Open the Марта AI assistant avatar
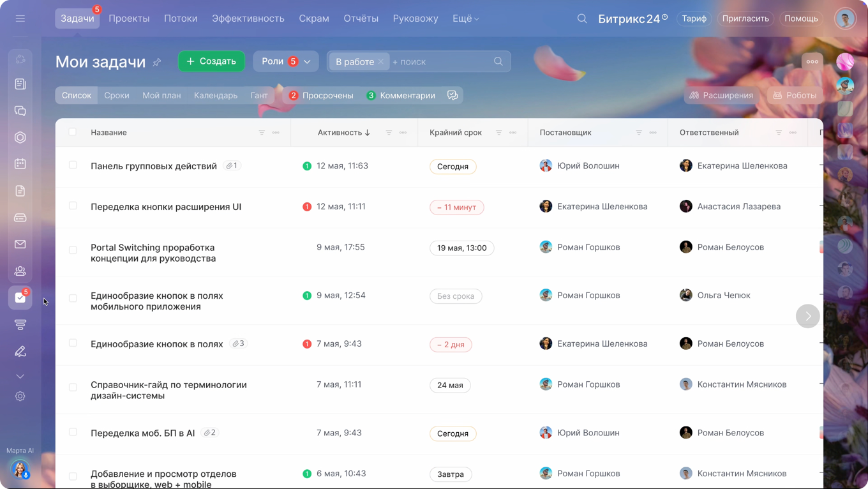This screenshot has height=489, width=868. pyautogui.click(x=20, y=470)
